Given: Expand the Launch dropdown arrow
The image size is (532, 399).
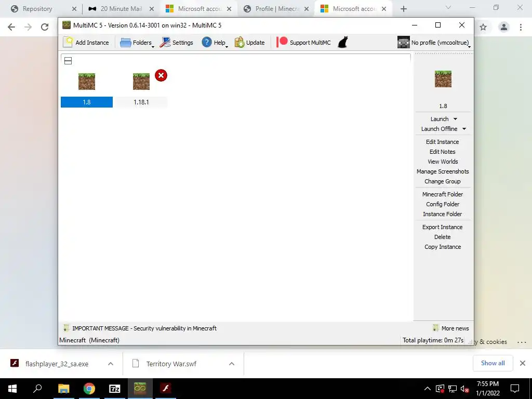Looking at the screenshot, I should (455, 119).
